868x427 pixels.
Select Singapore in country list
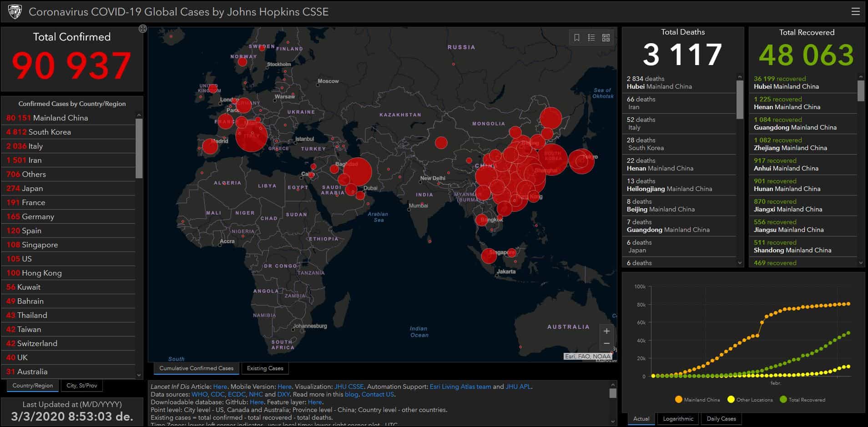[68, 245]
